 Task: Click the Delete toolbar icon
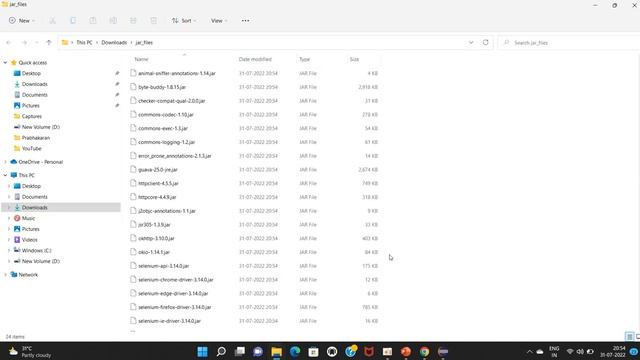point(153,20)
